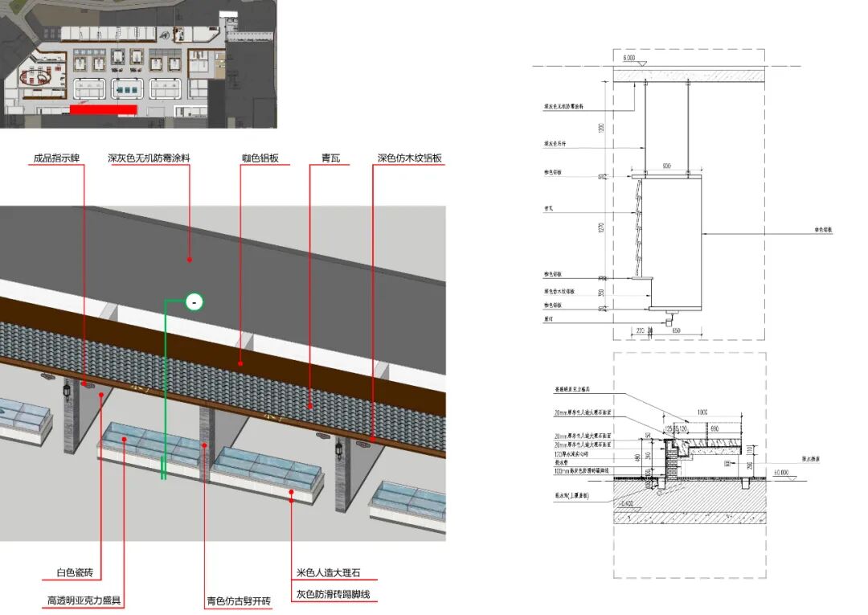Viewport: 868px width, 615px height.
Task: Click the 咖色铝板 label above the rendering
Action: (x=260, y=158)
